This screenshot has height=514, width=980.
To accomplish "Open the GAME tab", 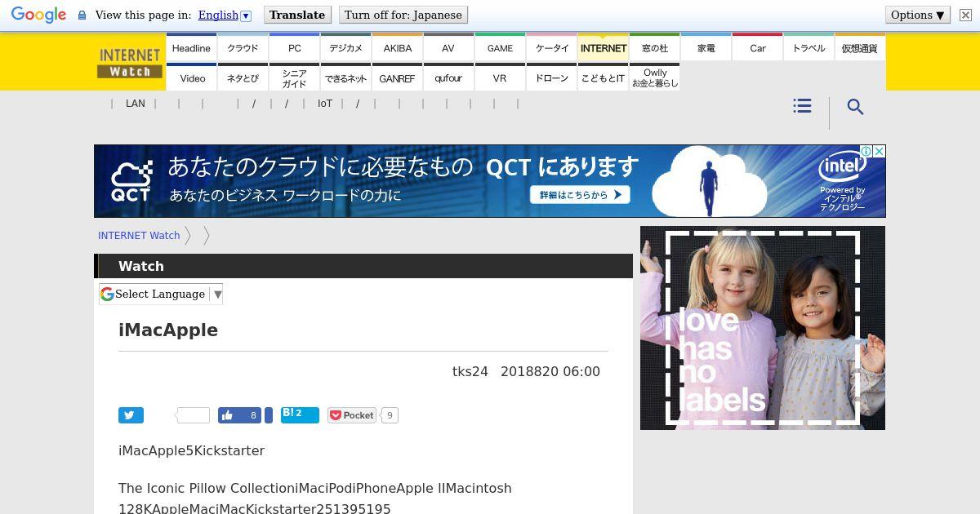I will pos(500,47).
